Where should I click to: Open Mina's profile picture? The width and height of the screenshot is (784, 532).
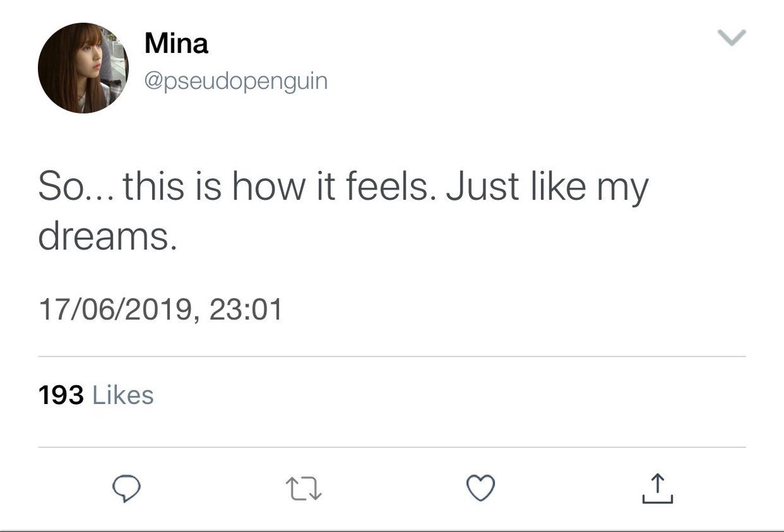pyautogui.click(x=82, y=69)
